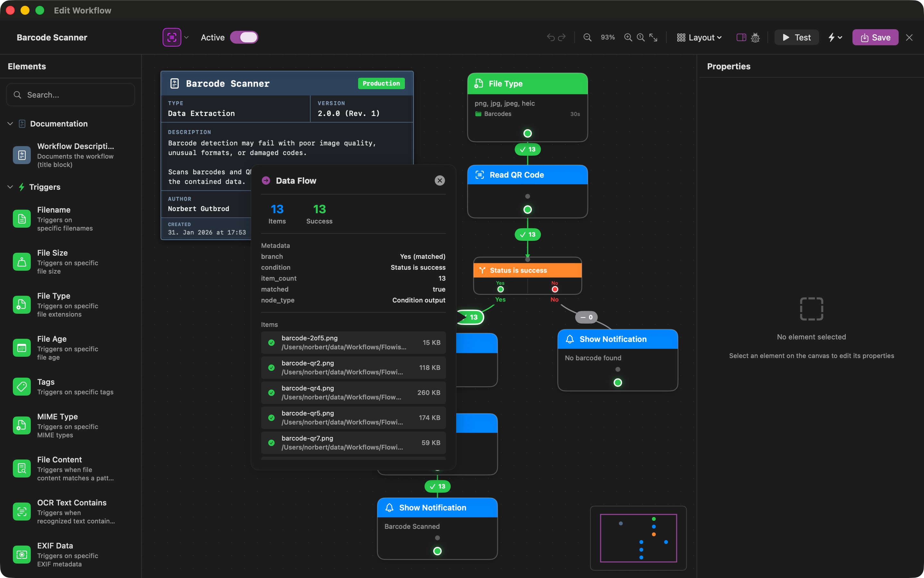Select barcode-2of5.png item row
This screenshot has height=578, width=924.
point(353,343)
